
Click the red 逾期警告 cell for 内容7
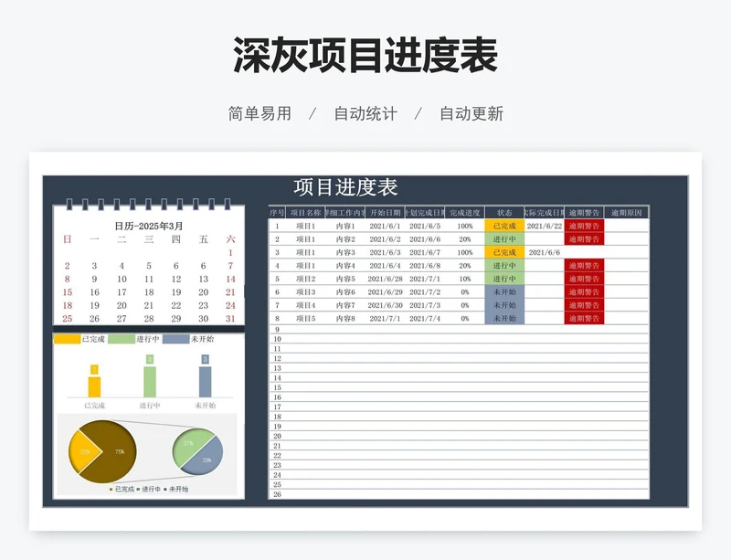click(x=584, y=305)
